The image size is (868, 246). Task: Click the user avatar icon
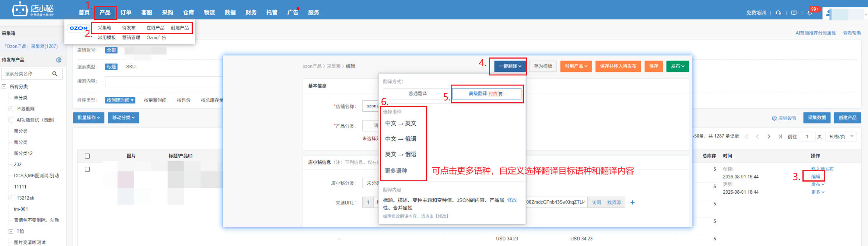[828, 14]
